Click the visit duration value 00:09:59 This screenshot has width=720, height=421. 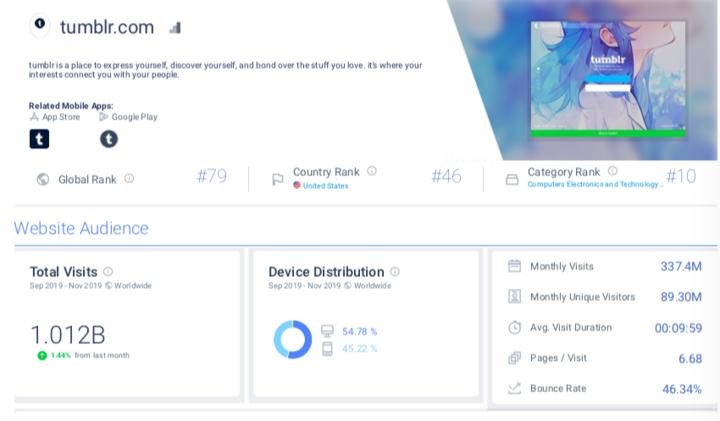pyautogui.click(x=678, y=328)
